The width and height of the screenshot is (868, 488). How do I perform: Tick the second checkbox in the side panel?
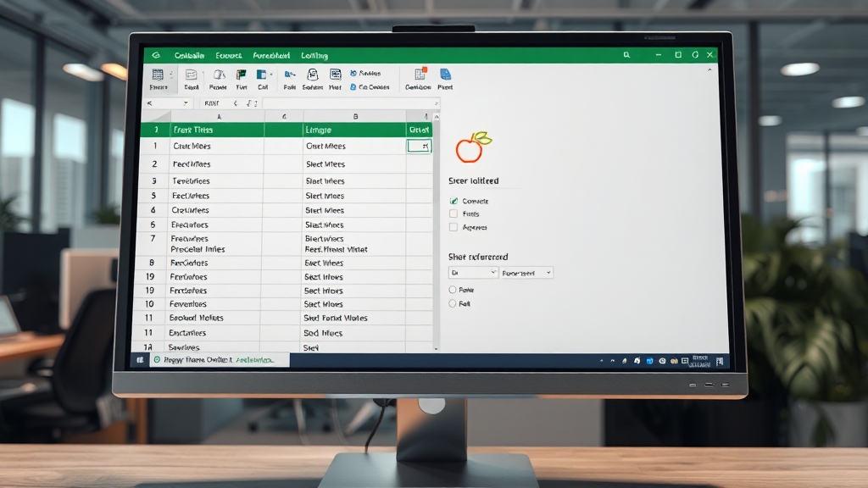point(453,214)
